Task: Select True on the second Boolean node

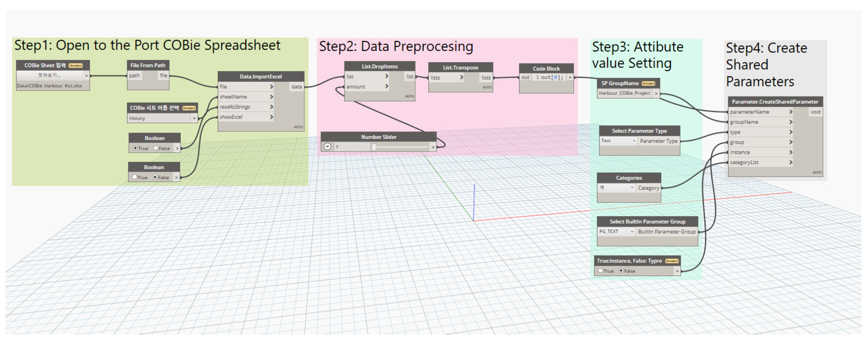Action: pyautogui.click(x=135, y=177)
